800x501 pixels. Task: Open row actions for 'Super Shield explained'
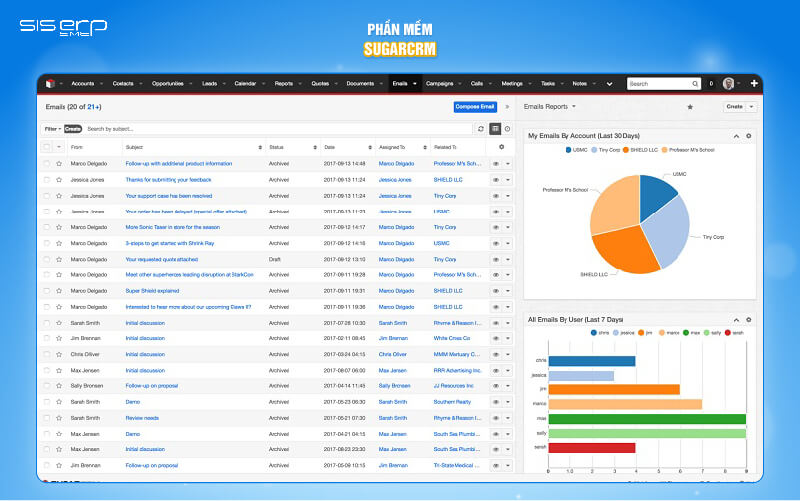click(508, 291)
